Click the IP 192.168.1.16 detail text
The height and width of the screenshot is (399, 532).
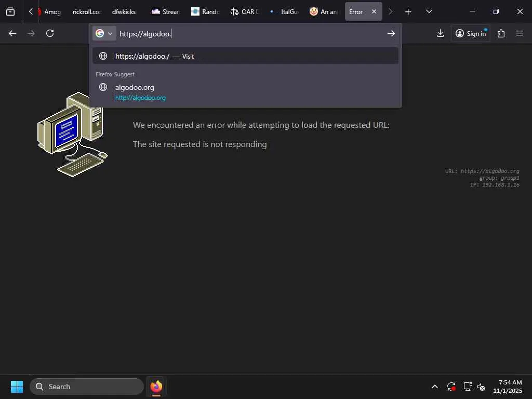click(x=495, y=184)
